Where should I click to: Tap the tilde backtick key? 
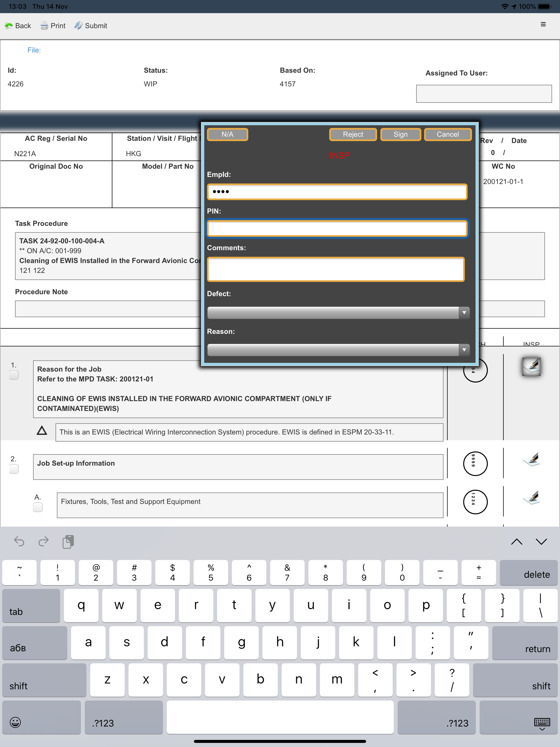pyautogui.click(x=19, y=573)
